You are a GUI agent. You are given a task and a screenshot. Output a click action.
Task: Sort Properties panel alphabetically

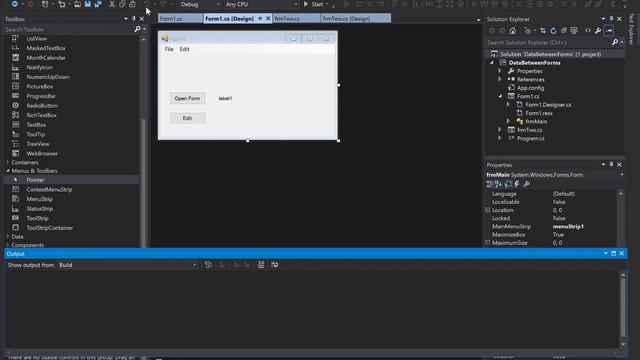[499, 184]
